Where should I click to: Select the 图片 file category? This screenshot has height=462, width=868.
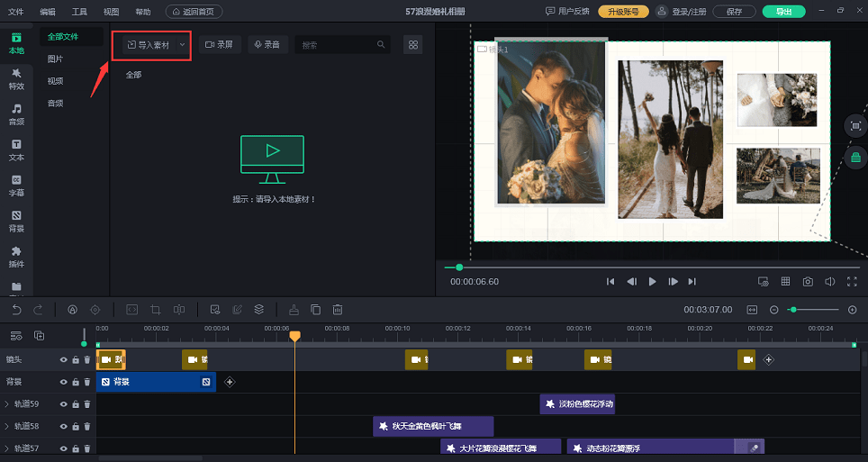[55, 59]
